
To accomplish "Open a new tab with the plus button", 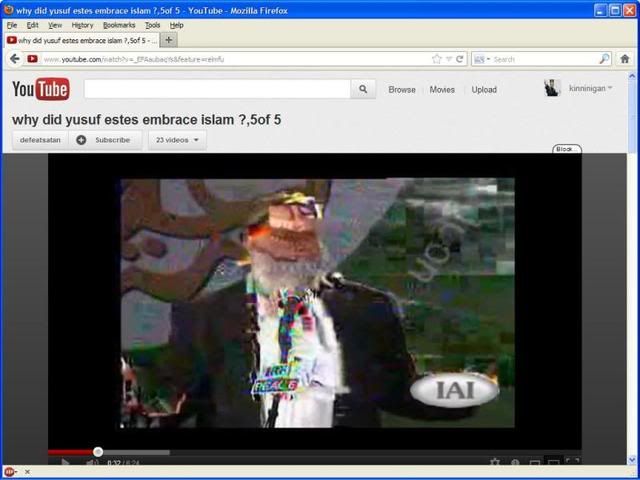I will click(169, 40).
